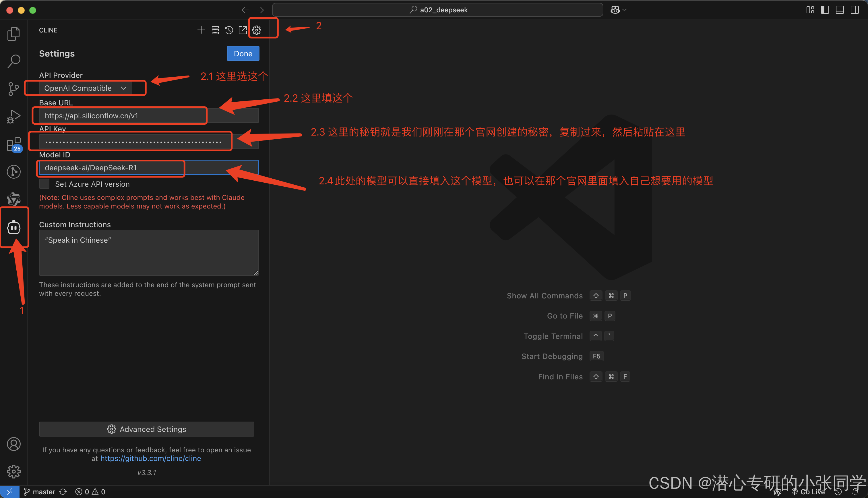
Task: Toggle the bottom panel layout button
Action: [840, 10]
